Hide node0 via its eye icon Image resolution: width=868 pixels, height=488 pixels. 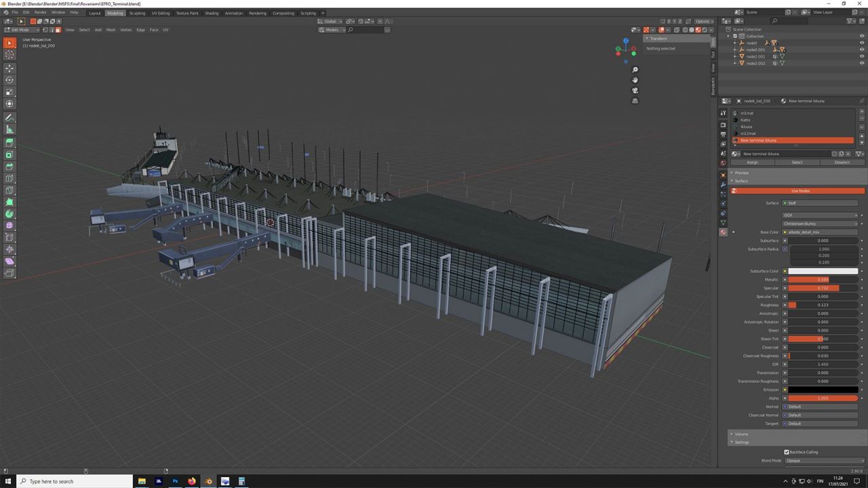pyautogui.click(x=862, y=43)
